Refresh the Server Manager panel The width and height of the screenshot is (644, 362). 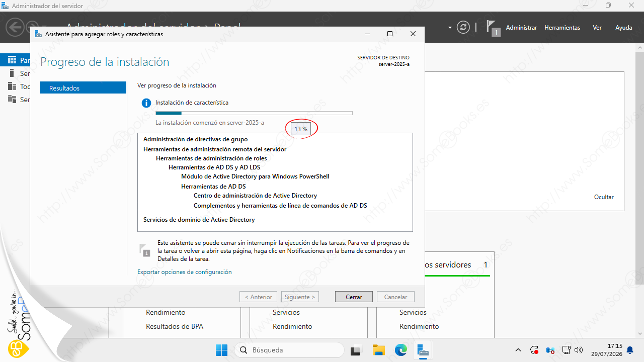tap(463, 28)
